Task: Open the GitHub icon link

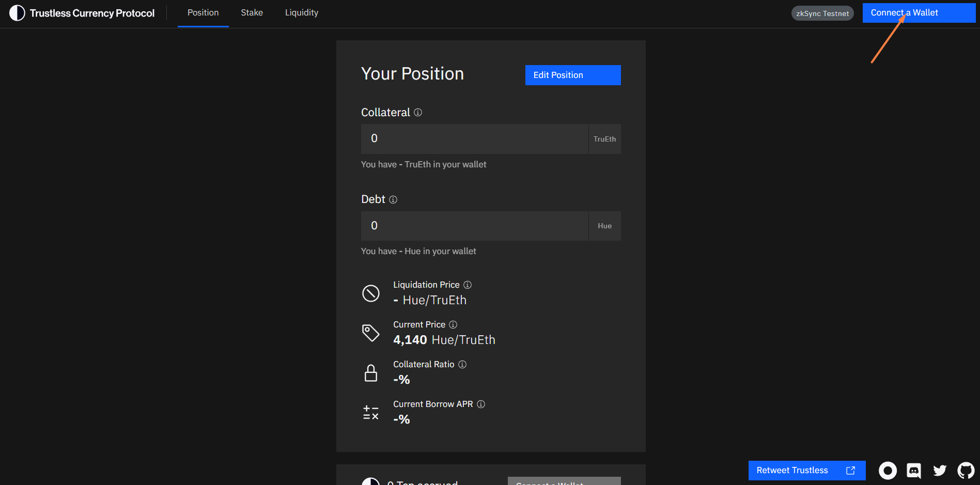Action: click(966, 471)
